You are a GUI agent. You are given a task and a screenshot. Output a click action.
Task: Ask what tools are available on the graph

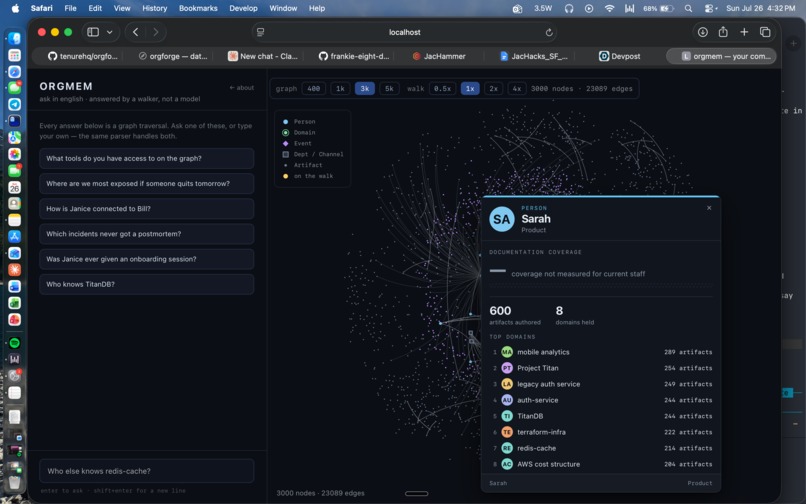146,158
